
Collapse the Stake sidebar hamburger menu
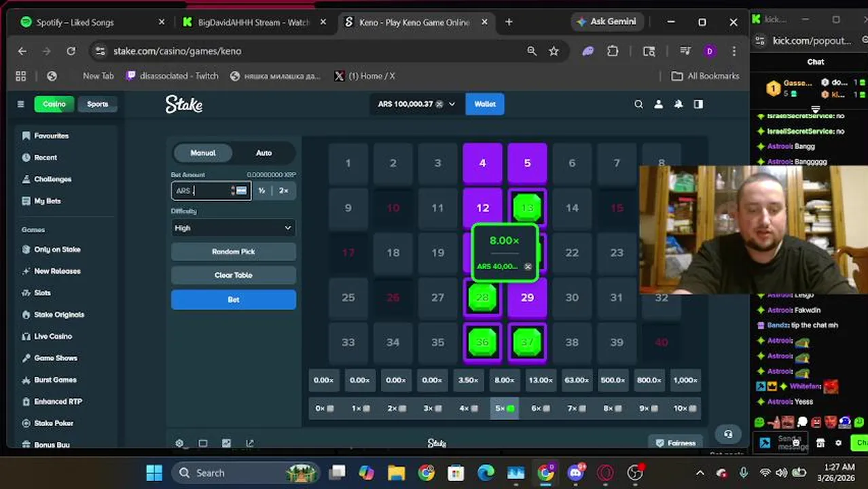tap(20, 104)
